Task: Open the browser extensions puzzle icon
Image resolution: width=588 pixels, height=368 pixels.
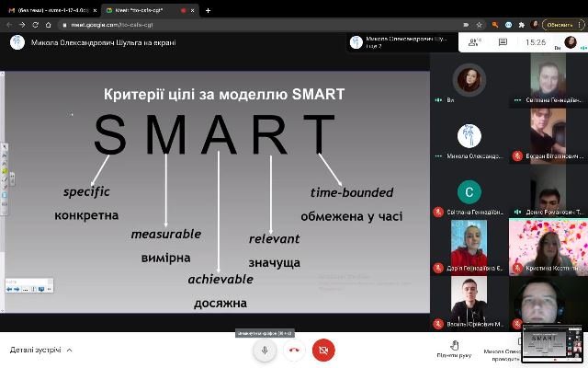Action: pos(521,25)
